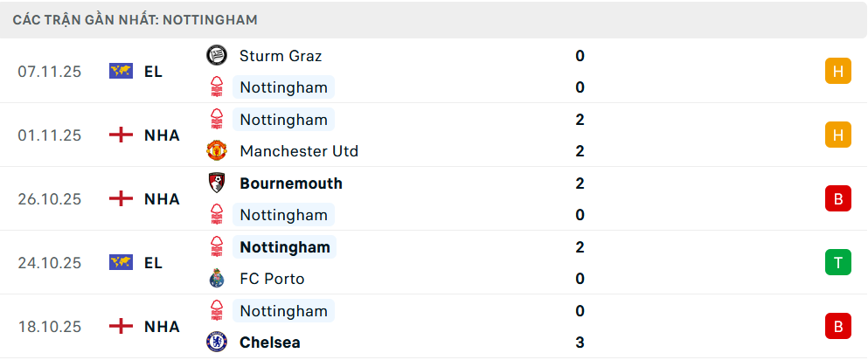The image size is (868, 360).
Task: Open the Chelsea team link
Action: pos(270,343)
